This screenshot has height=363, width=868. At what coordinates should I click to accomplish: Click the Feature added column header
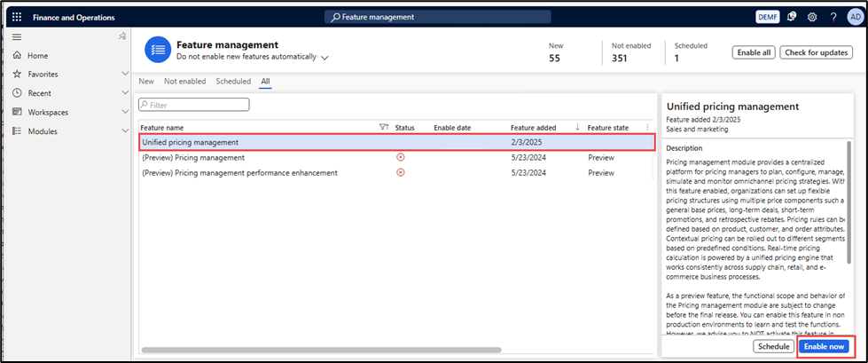point(534,128)
